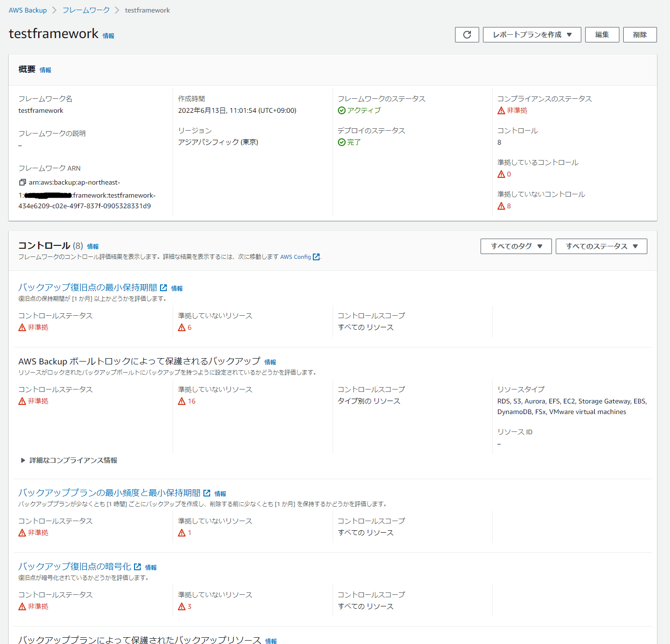Select the resource type list RDS, S3, Aurora
The width and height of the screenshot is (670, 644).
[x=572, y=406]
